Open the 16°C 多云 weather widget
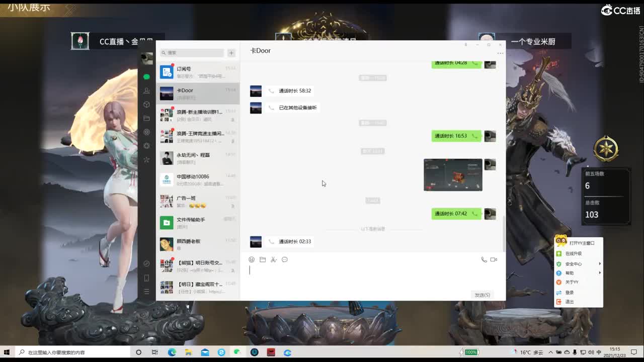The image size is (644, 362). click(528, 352)
